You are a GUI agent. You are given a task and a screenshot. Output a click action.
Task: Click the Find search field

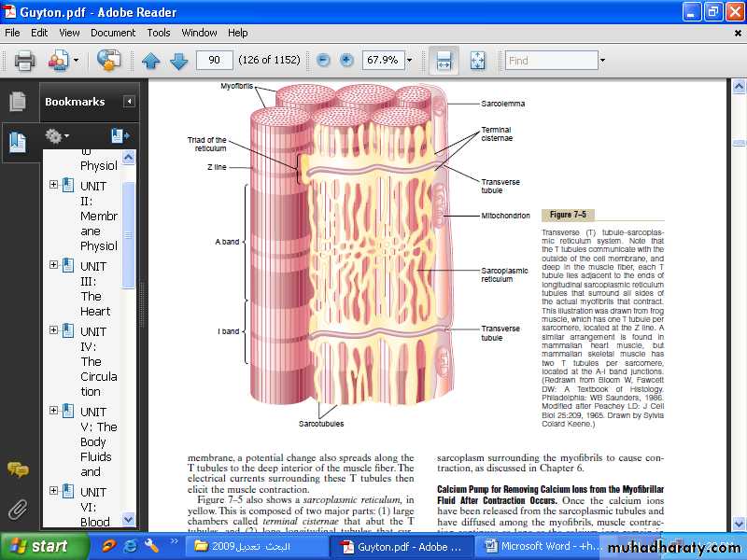click(x=551, y=61)
